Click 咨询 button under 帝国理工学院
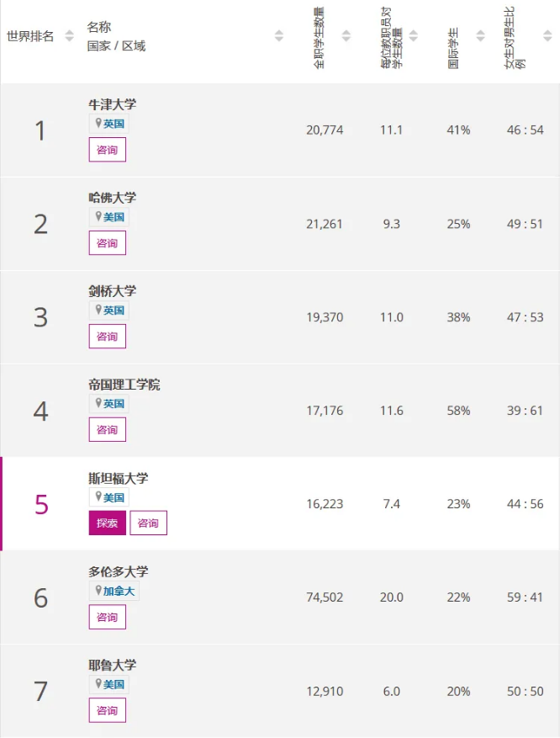This screenshot has height=738, width=560. 107,430
